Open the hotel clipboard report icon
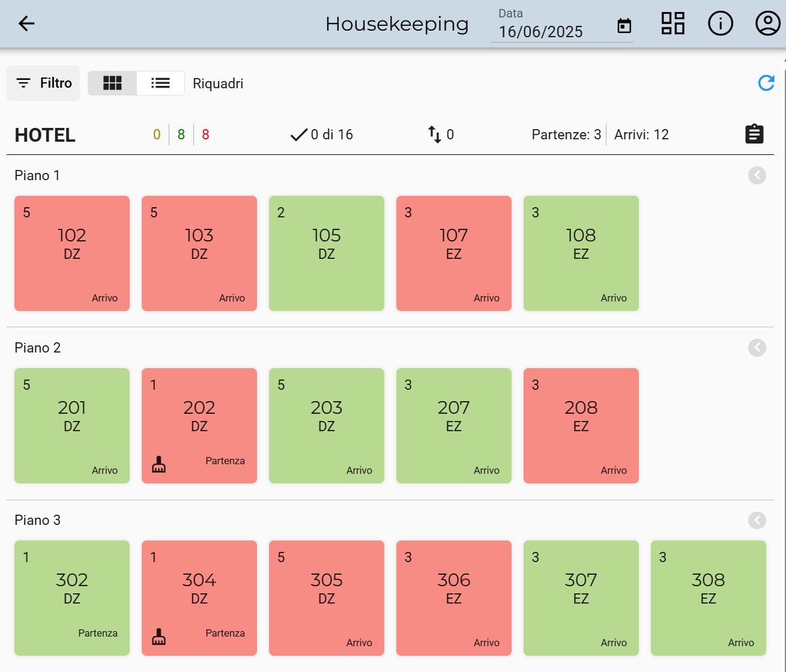Image resolution: width=786 pixels, height=672 pixels. pyautogui.click(x=754, y=134)
